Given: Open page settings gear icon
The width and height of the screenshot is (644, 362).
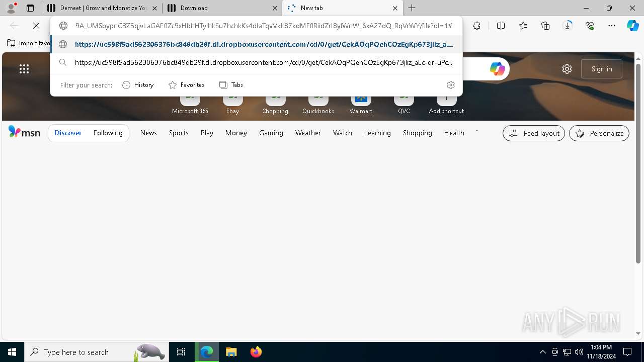Looking at the screenshot, I should pos(567,69).
